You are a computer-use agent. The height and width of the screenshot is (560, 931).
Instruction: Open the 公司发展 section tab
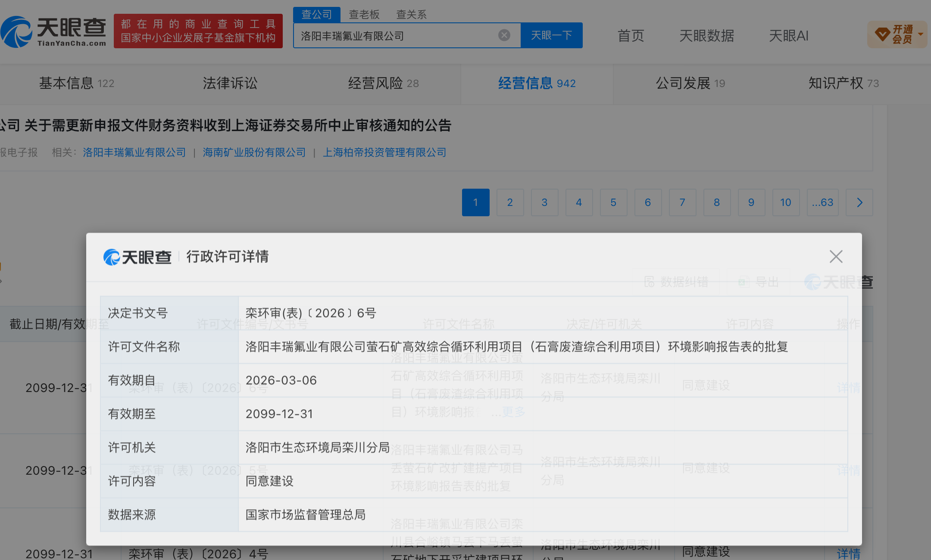pos(690,83)
